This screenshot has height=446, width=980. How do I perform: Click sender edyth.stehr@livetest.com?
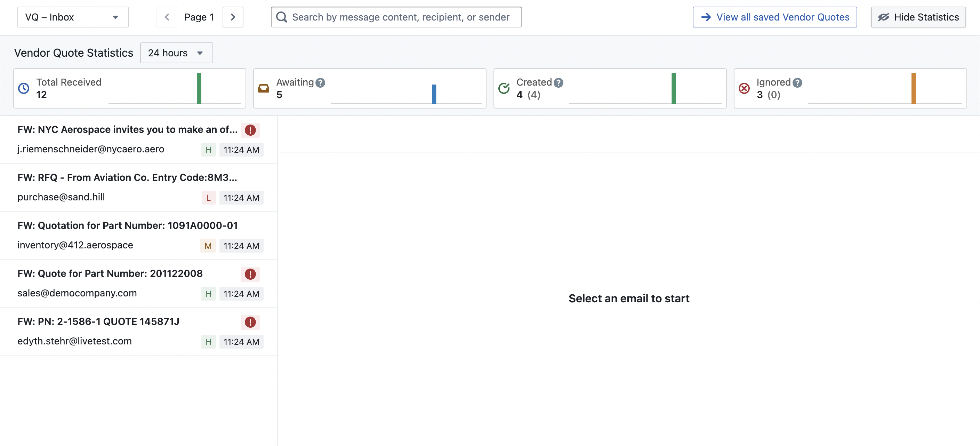(x=74, y=341)
